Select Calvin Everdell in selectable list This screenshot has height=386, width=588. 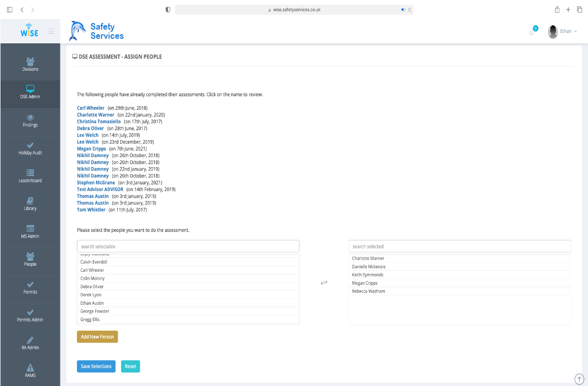pyautogui.click(x=188, y=262)
